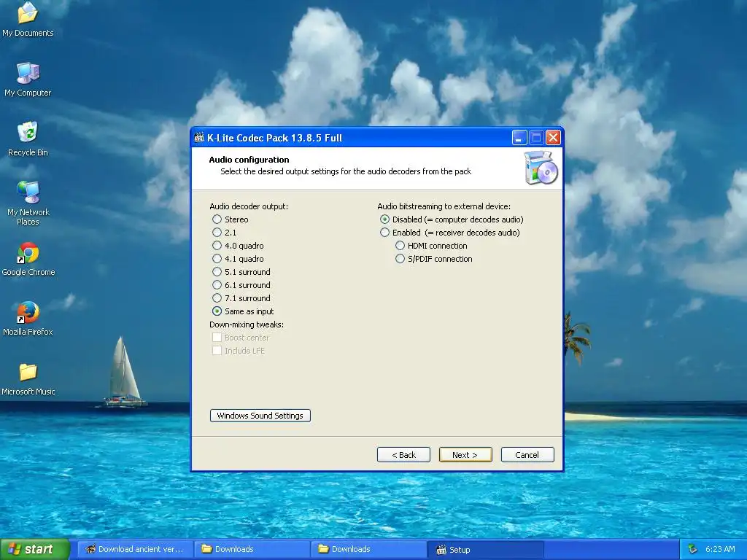This screenshot has height=560, width=747.
Task: Minimize the K-Lite setup window
Action: point(519,138)
